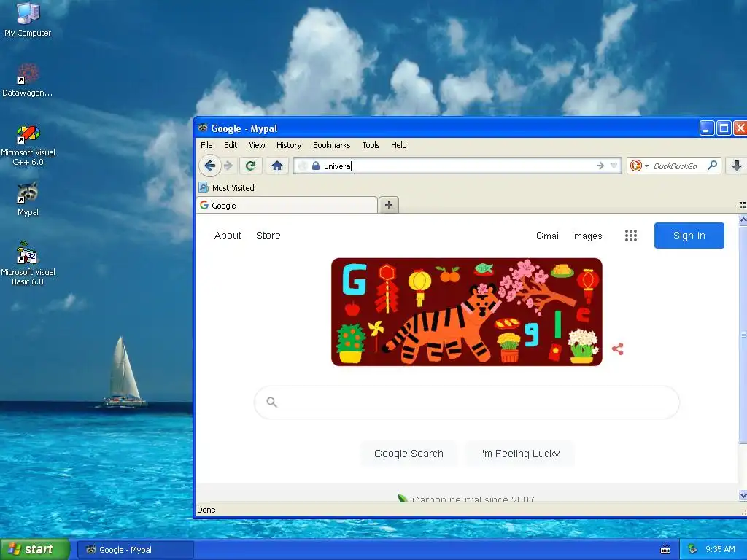Click the Google - Mypal taskbar button
The image size is (747, 560).
[x=135, y=550]
